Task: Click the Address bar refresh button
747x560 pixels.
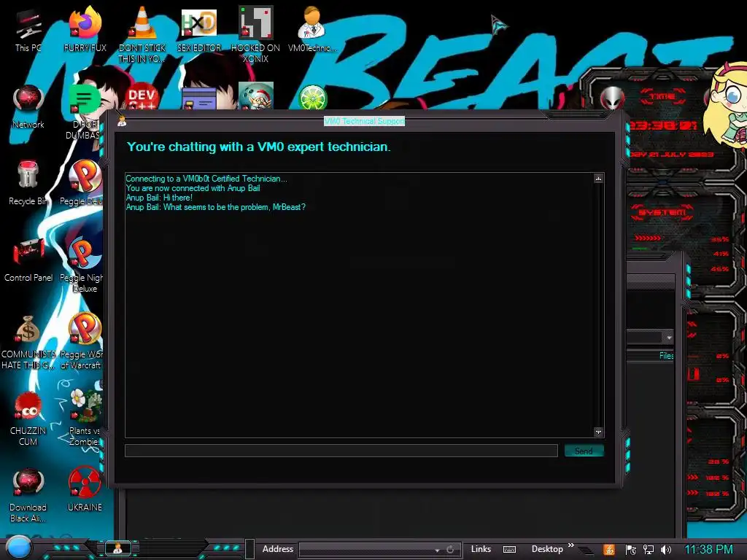Action: [x=450, y=550]
